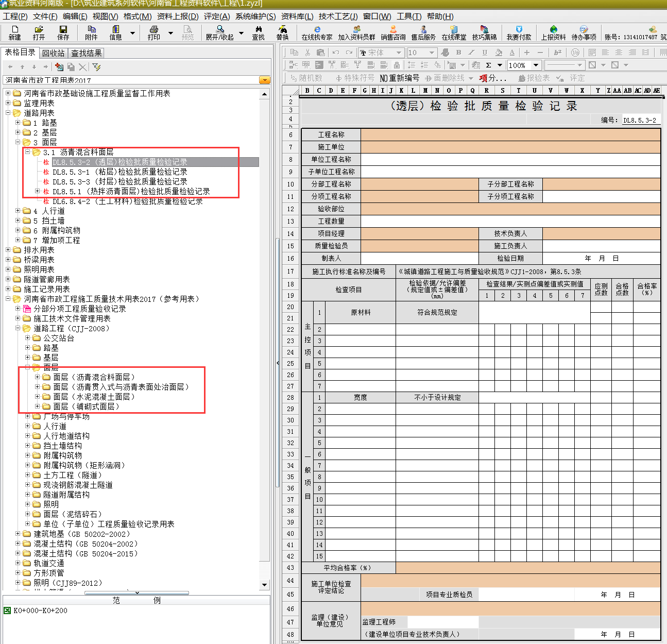The width and height of the screenshot is (667, 644).
Task: Click the add-table icon in directory toolbar
Action: tap(59, 67)
